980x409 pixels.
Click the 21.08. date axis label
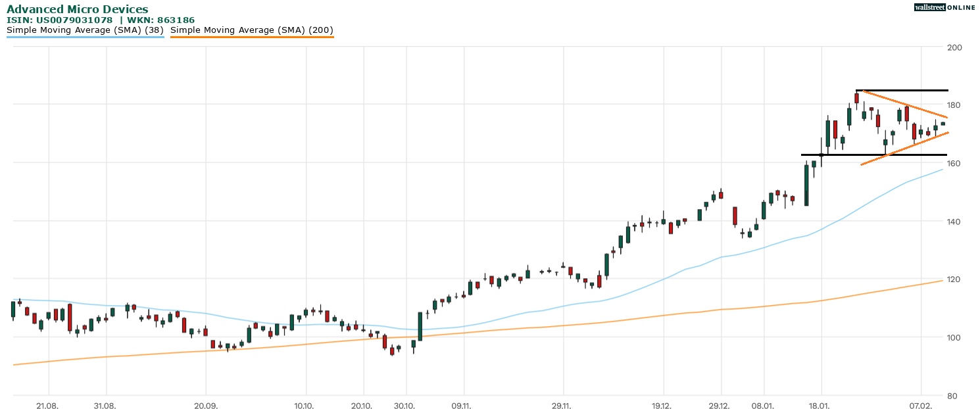pos(48,406)
